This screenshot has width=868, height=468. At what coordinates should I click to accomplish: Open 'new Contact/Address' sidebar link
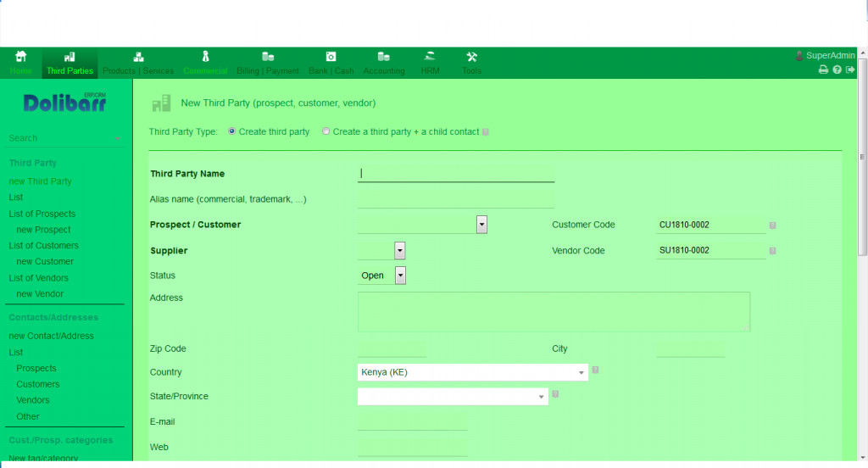(52, 336)
